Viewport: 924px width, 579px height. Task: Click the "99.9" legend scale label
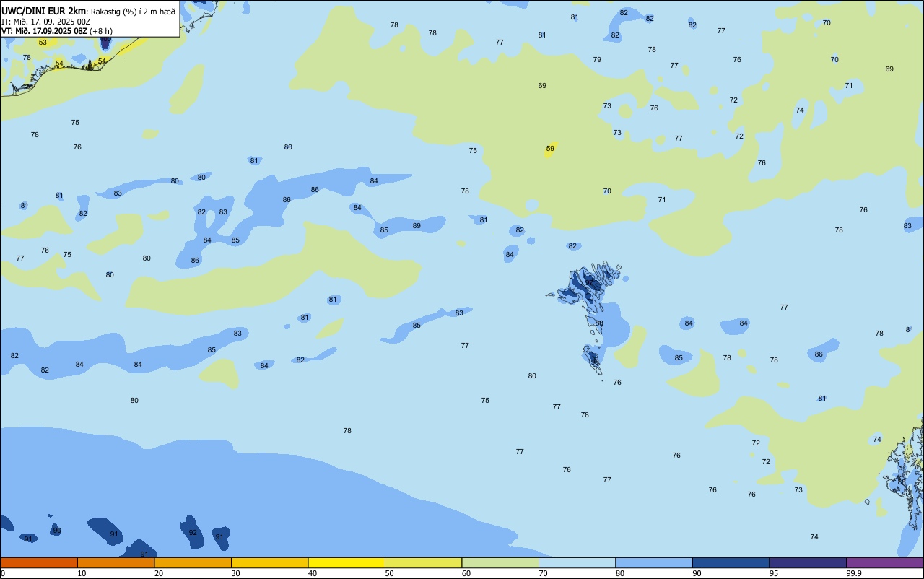tap(854, 573)
